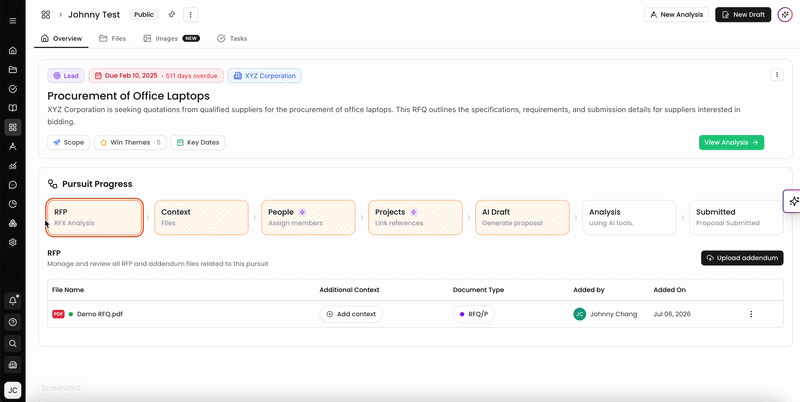Open the three-dot menu beside Johnny Test

tap(191, 15)
